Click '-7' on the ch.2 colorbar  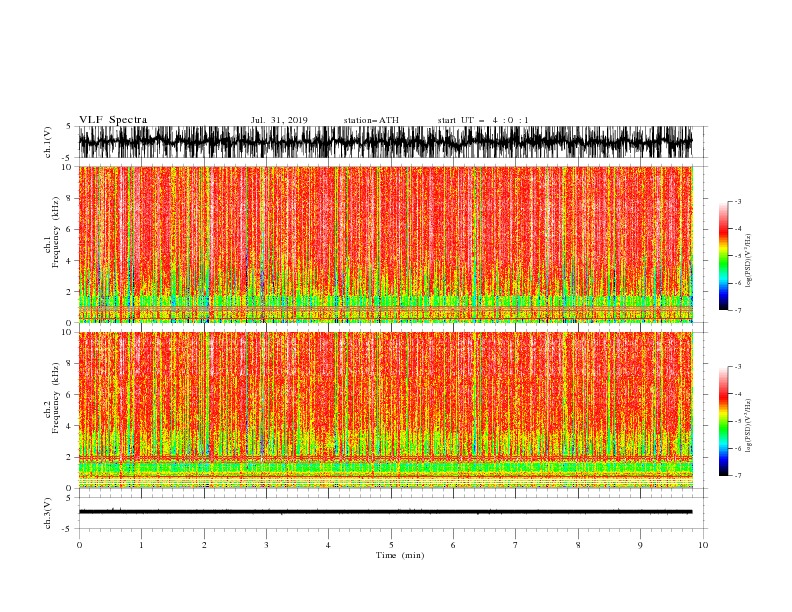(x=738, y=475)
